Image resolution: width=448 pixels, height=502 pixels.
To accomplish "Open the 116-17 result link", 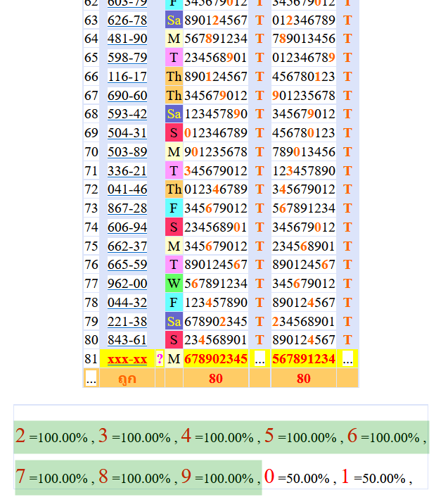I will tap(127, 77).
